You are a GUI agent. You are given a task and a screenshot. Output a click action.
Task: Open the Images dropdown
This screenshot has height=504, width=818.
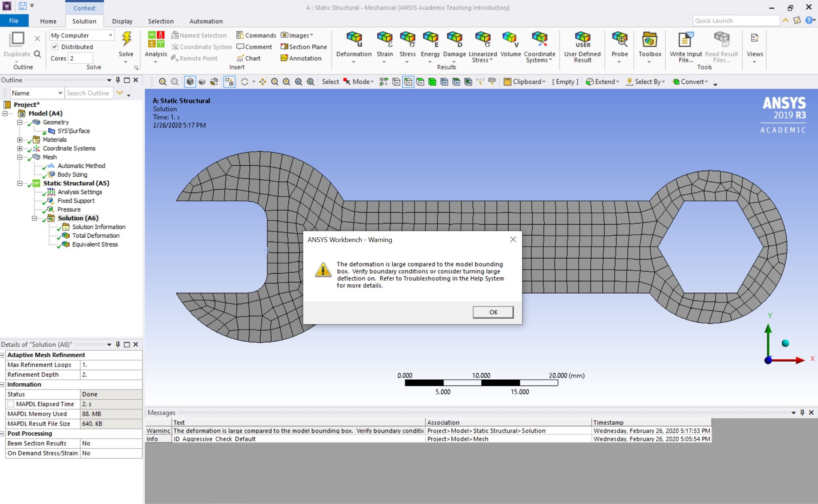coord(297,35)
